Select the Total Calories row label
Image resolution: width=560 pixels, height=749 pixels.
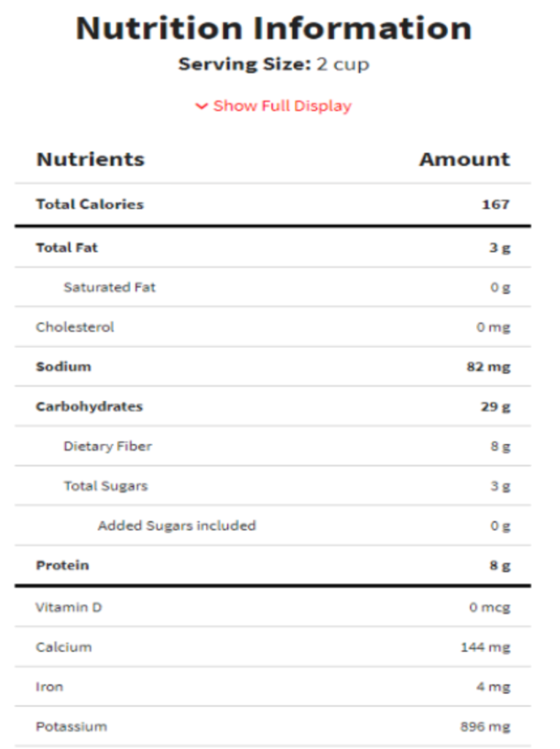(90, 204)
